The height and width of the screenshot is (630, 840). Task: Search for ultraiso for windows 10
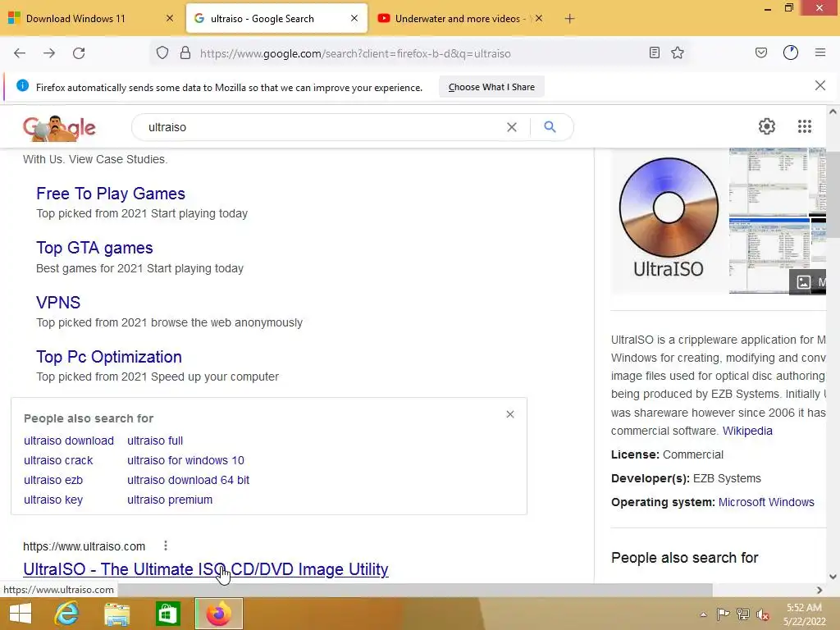click(185, 461)
